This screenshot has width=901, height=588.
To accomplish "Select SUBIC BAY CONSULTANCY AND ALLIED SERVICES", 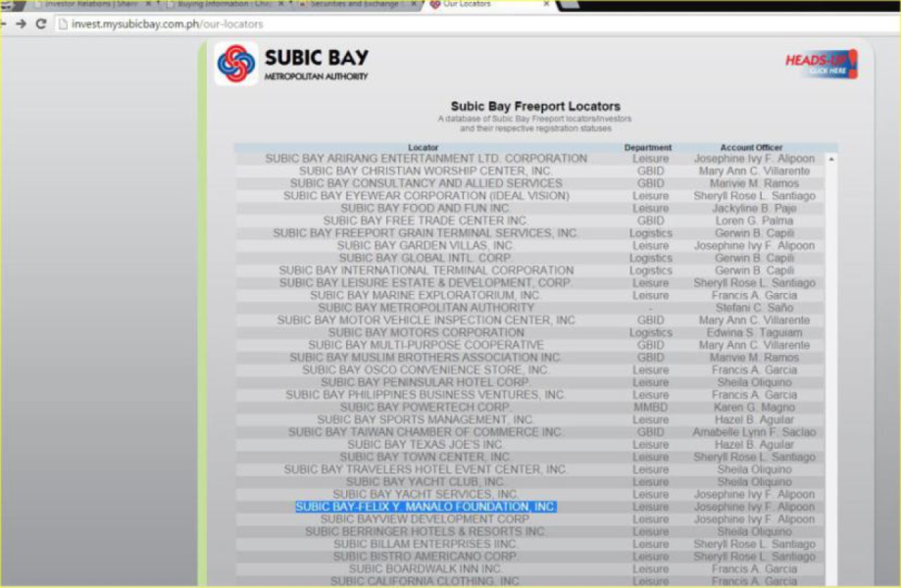I will click(425, 183).
